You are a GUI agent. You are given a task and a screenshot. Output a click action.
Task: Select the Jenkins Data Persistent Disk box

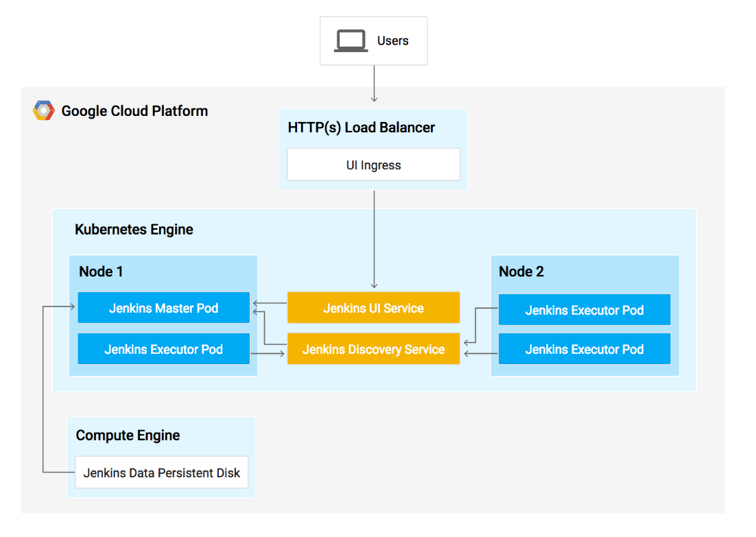coord(161,473)
